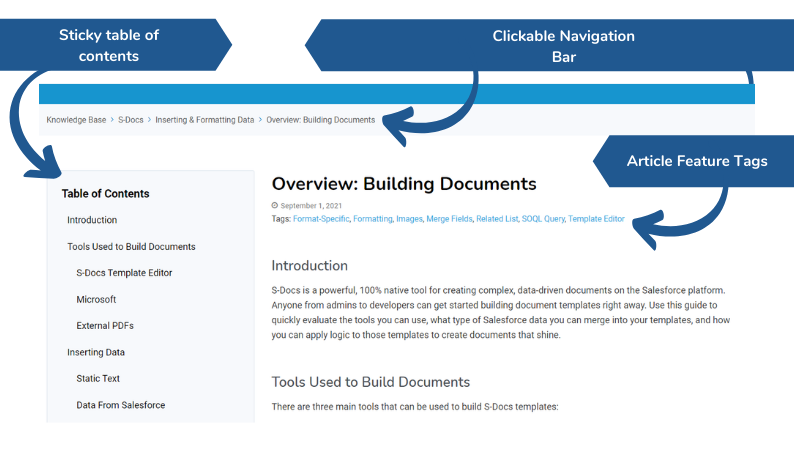Open Data From Salesforce contents entry

click(121, 405)
